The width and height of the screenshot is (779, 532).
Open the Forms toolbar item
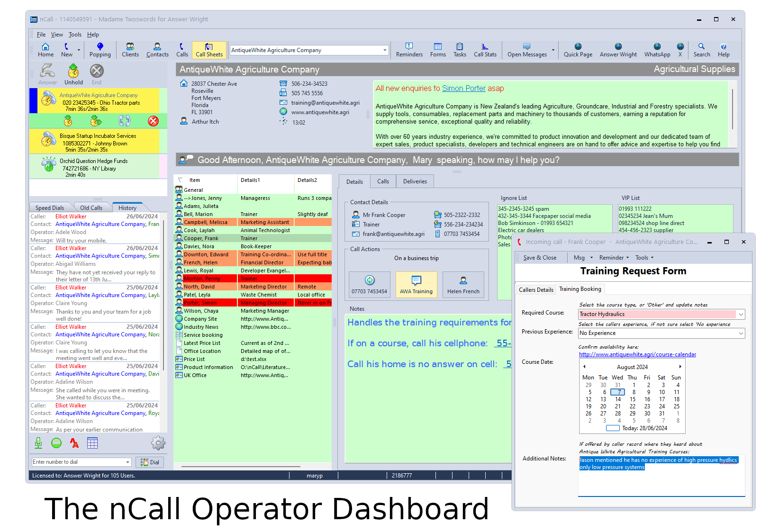pos(438,50)
